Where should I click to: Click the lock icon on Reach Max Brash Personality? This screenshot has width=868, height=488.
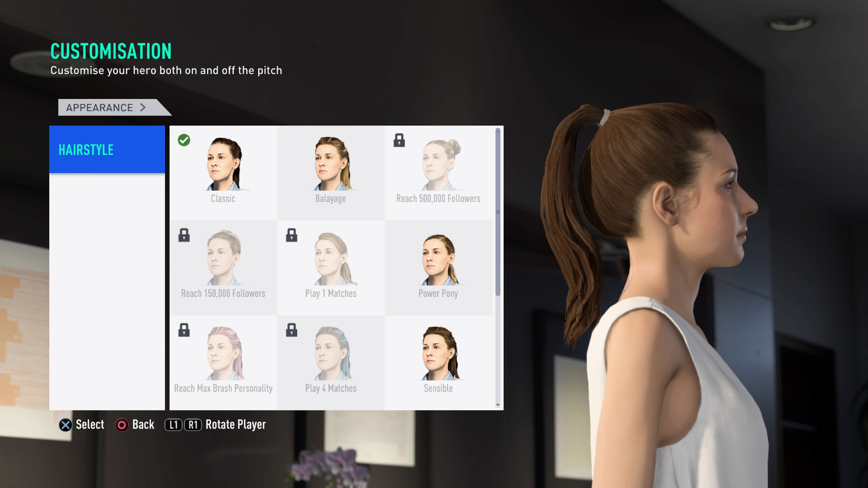point(184,330)
